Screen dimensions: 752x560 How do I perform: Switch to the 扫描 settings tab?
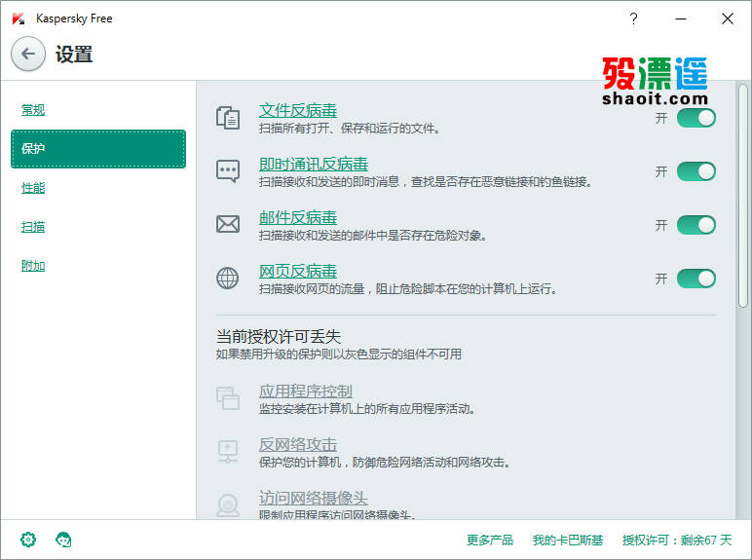(x=33, y=227)
